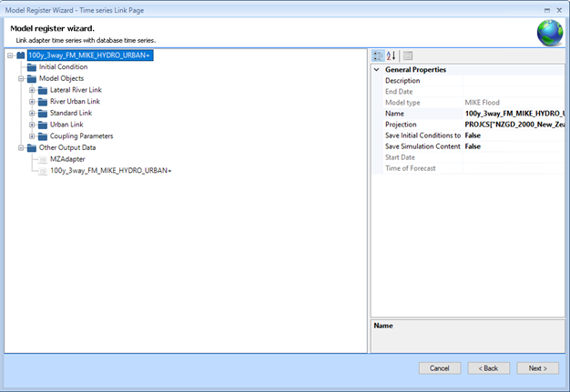Click the Description property value field

[514, 81]
